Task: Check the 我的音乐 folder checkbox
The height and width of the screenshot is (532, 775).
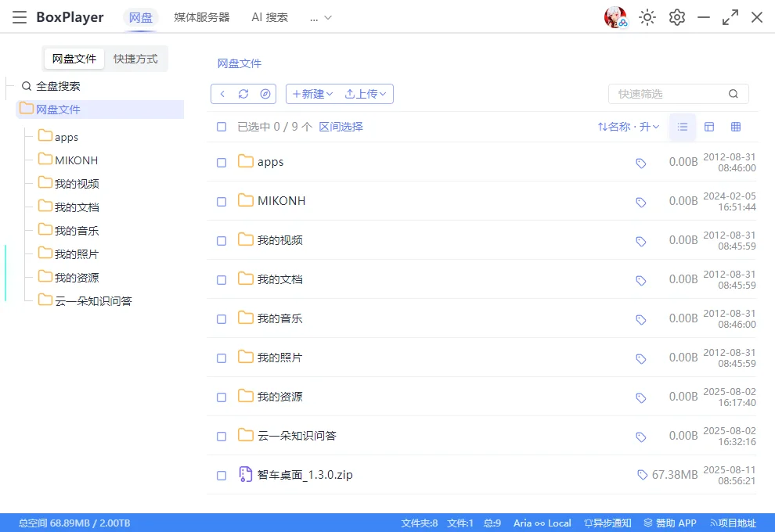Action: click(x=222, y=319)
